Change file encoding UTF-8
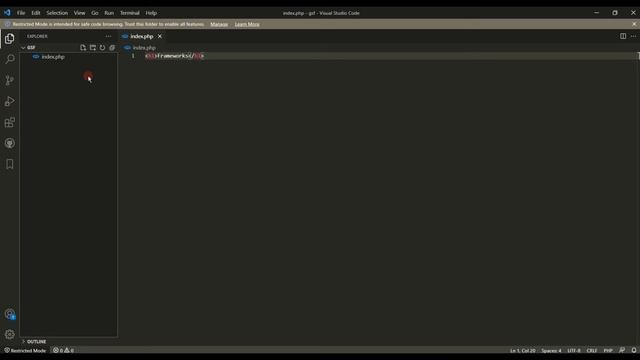Screen dimensions: 640x360 pos(573,351)
